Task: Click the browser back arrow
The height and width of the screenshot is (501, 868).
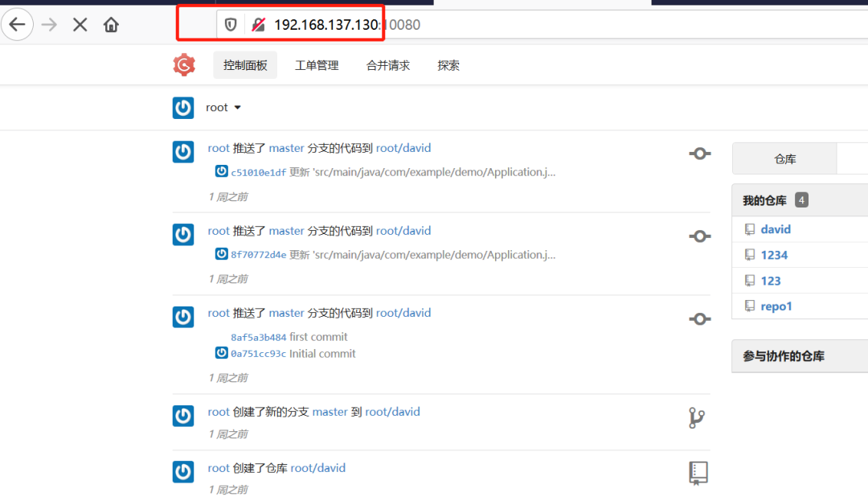Action: point(18,24)
